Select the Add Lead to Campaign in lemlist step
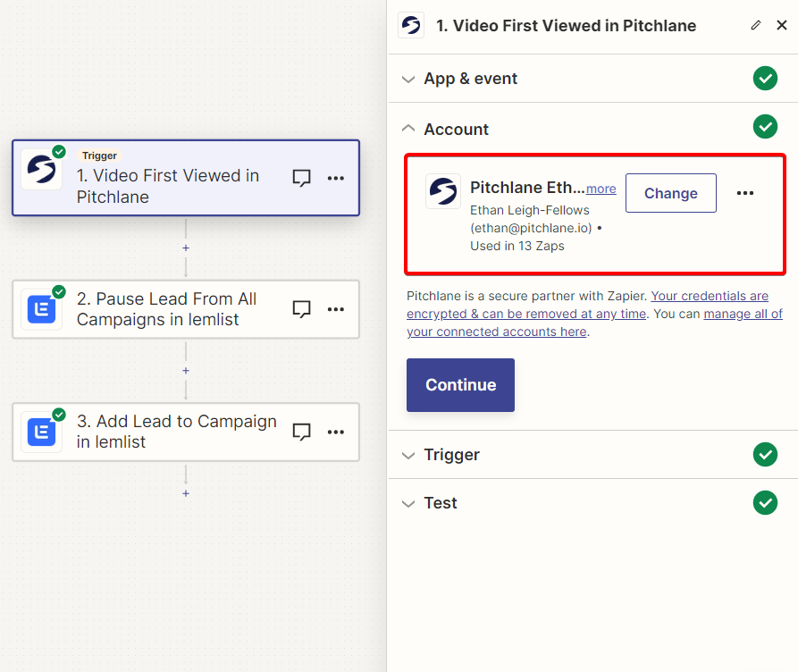Image resolution: width=798 pixels, height=672 pixels. [x=186, y=432]
